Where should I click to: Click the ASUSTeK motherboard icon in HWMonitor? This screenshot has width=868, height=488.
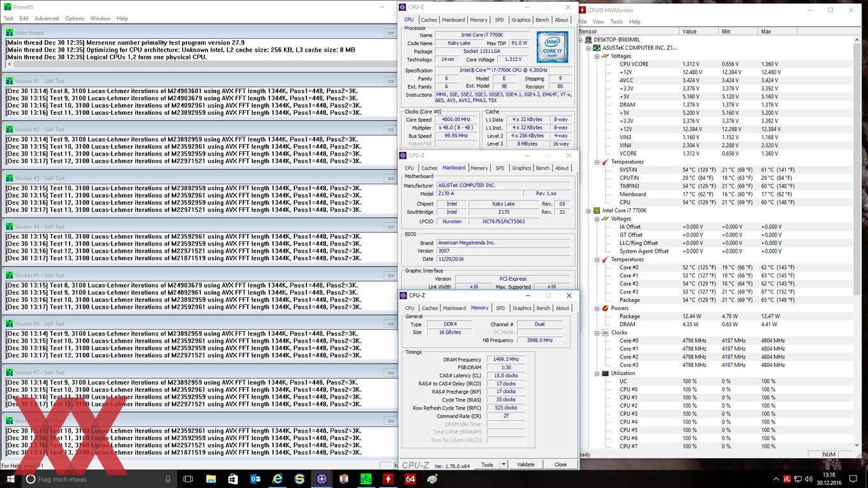coord(597,48)
